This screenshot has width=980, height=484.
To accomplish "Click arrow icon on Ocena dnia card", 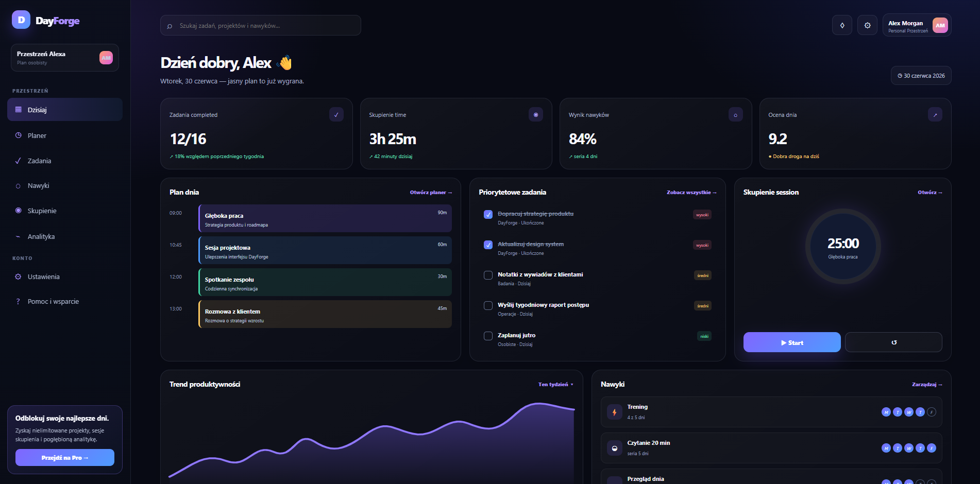I will point(935,115).
